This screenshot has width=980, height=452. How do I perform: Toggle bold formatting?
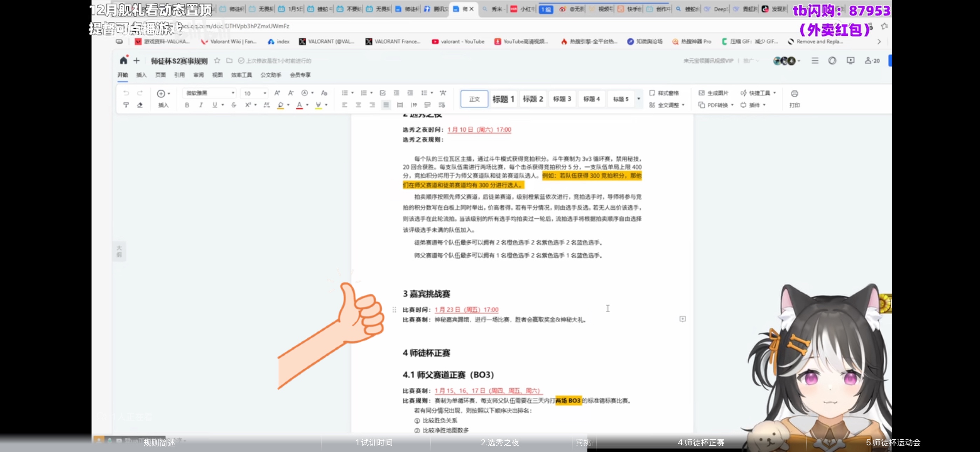(187, 105)
